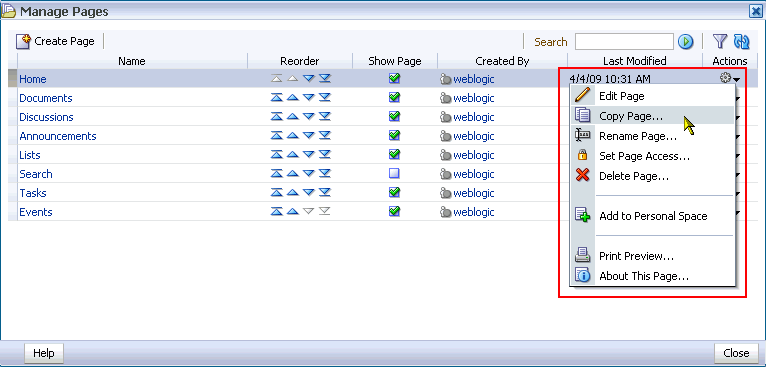The width and height of the screenshot is (766, 378).
Task: Uncheck Show Page for Announcements
Action: (394, 135)
